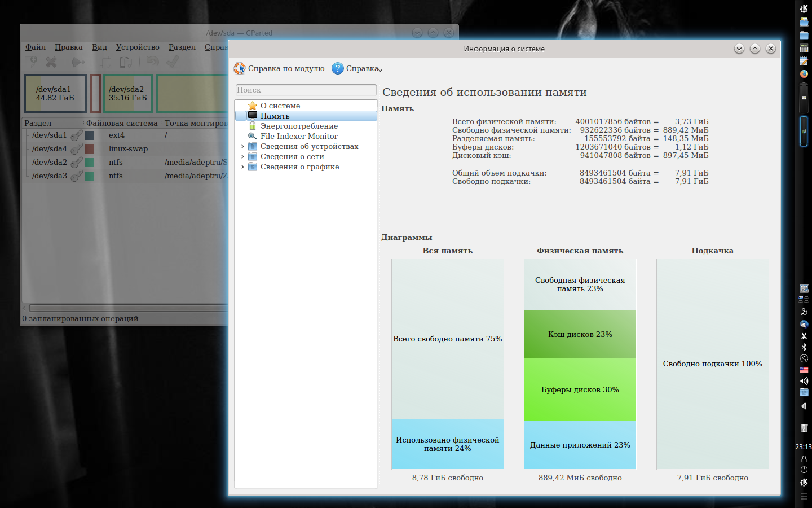The width and height of the screenshot is (812, 508).
Task: Click the monitor icon next to 'Память'
Action: click(x=253, y=116)
